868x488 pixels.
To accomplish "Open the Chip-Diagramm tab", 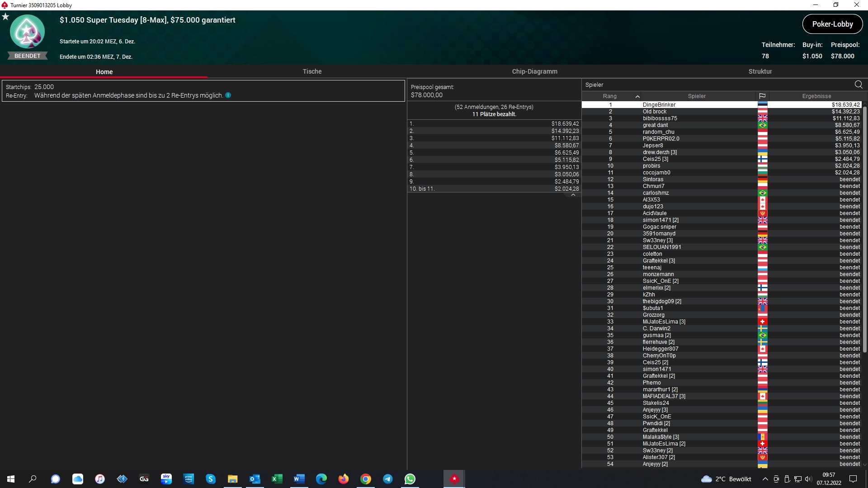I will [x=534, y=71].
